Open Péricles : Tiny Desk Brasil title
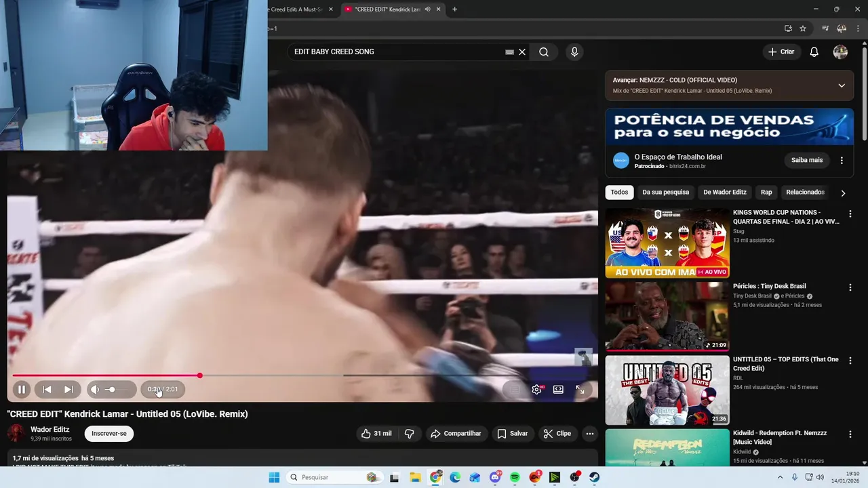Viewport: 868px width, 488px height. click(x=770, y=286)
